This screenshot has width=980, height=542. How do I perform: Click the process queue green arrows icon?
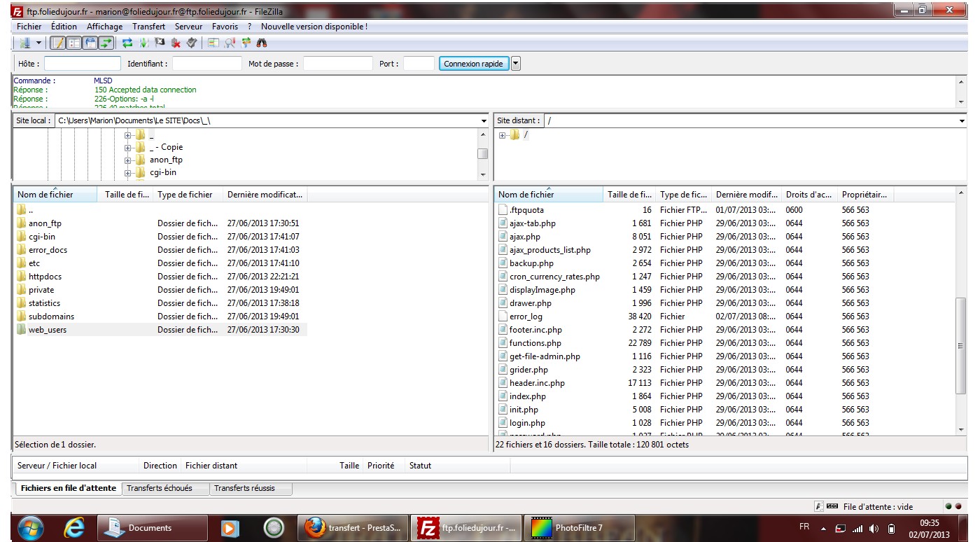coord(143,43)
